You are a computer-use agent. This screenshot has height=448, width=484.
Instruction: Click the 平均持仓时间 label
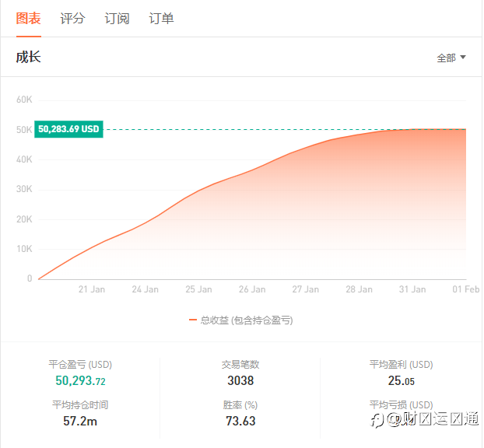[x=80, y=404]
